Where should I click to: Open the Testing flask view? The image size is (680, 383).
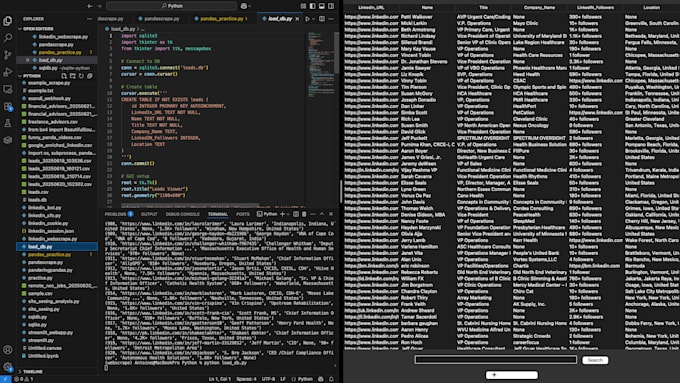(x=8, y=123)
